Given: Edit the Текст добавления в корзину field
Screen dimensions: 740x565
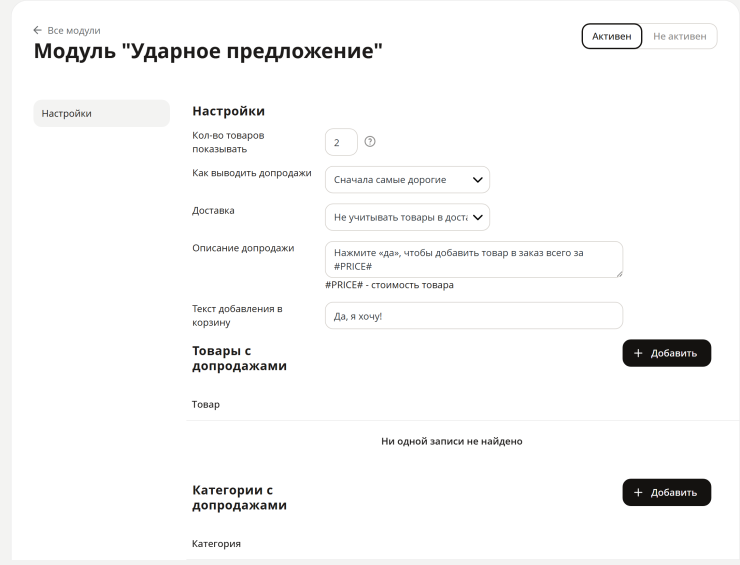Looking at the screenshot, I should coord(474,316).
